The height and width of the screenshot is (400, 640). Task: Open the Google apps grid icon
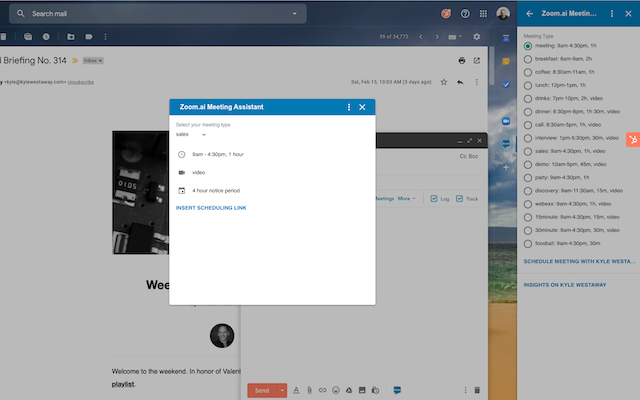click(x=484, y=14)
